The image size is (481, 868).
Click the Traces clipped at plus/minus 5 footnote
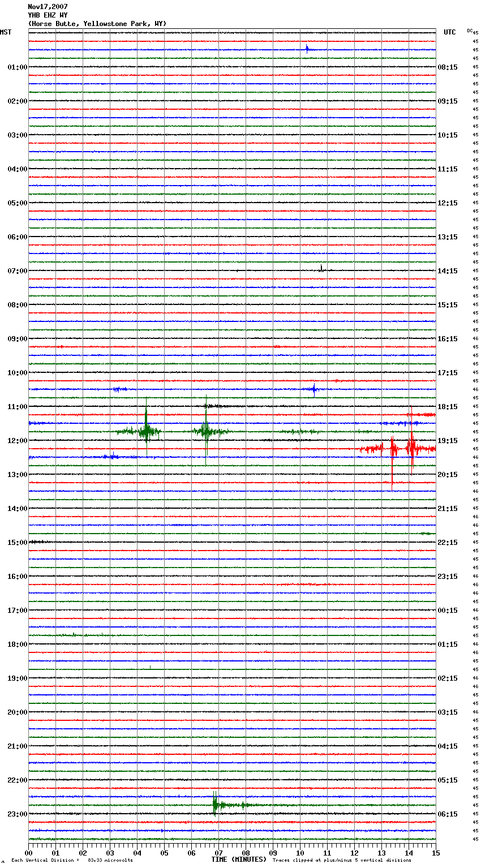342,860
